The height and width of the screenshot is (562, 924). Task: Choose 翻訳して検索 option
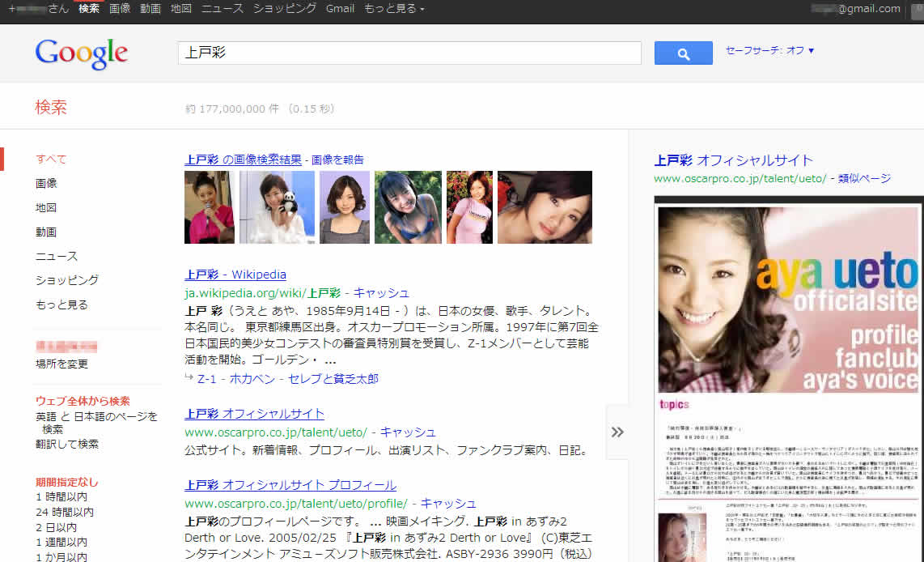point(67,444)
